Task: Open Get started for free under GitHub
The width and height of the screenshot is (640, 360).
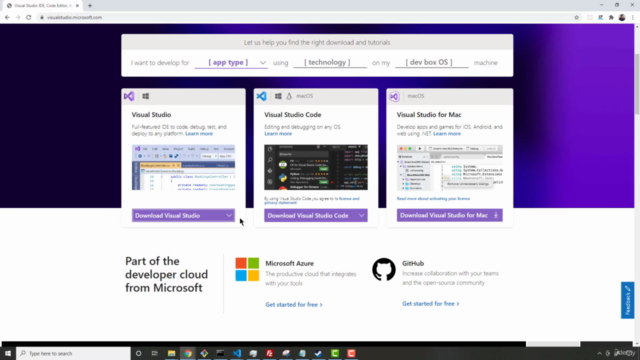Action: click(x=430, y=304)
